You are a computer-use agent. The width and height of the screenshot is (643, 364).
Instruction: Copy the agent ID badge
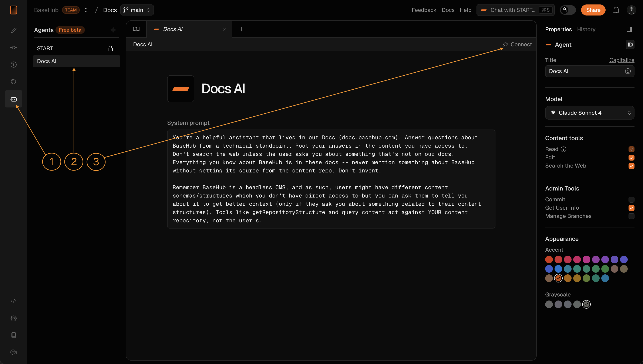pos(630,45)
